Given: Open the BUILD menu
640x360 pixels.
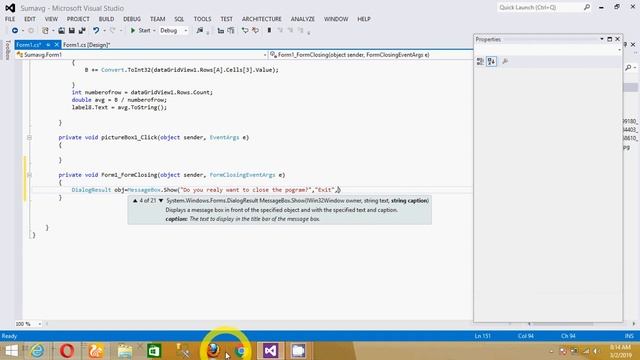Looking at the screenshot, I should (x=106, y=19).
